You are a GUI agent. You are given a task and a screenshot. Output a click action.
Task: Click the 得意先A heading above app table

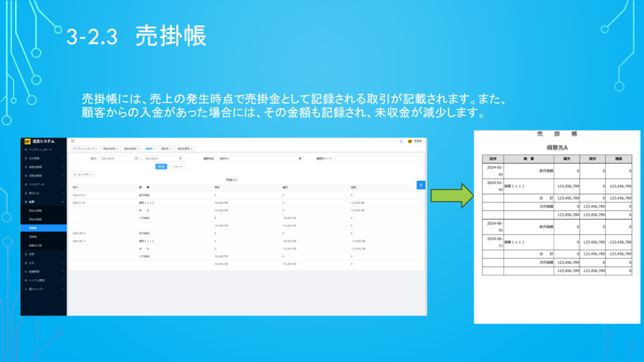coord(231,180)
